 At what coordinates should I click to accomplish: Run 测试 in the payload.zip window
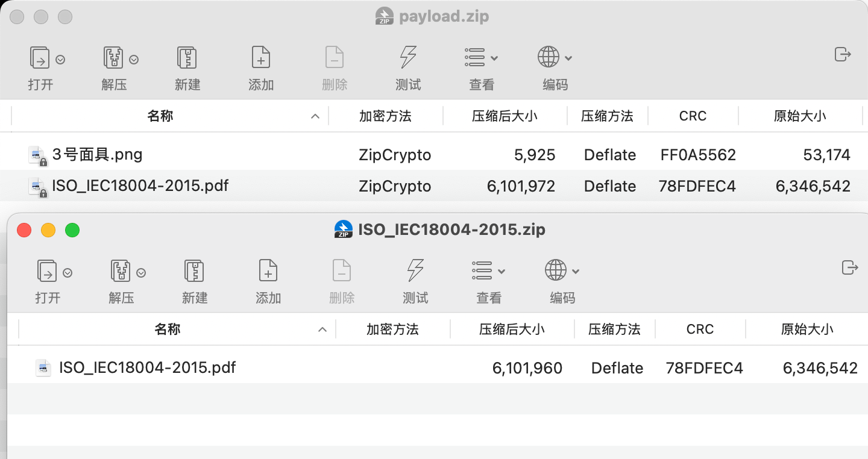[408, 58]
